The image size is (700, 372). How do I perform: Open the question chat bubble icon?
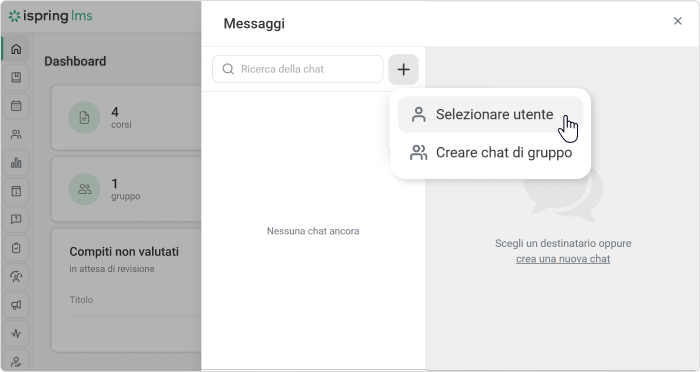[x=16, y=219]
